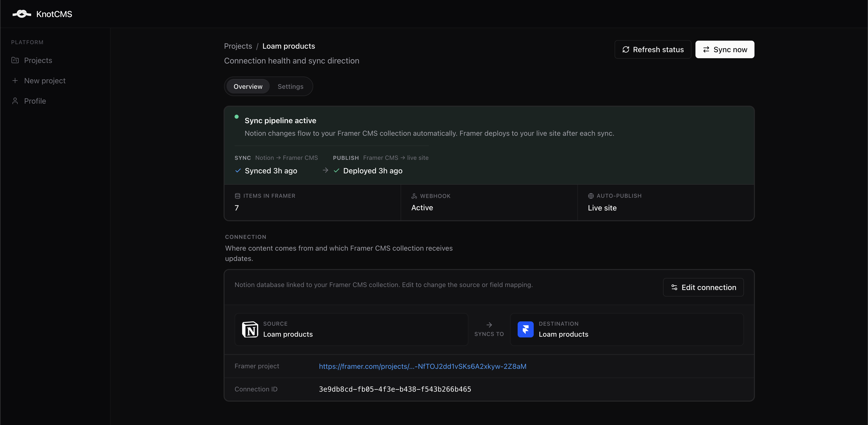Click the Framer logo in Destination card

526,329
